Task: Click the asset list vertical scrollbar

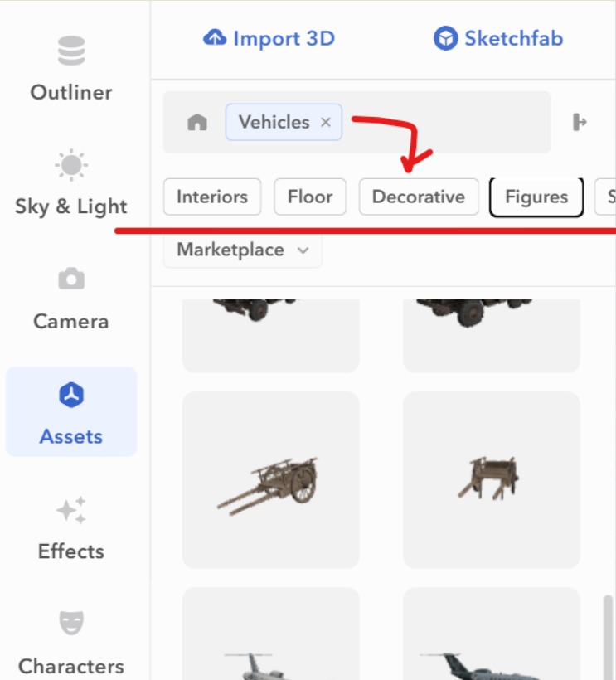Action: pyautogui.click(x=608, y=638)
